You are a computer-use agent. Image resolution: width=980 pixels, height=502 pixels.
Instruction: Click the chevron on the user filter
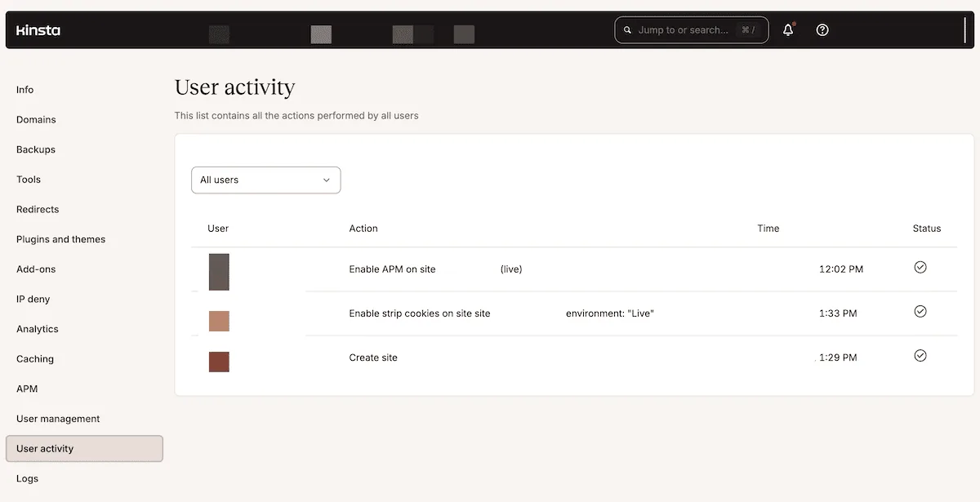[326, 180]
